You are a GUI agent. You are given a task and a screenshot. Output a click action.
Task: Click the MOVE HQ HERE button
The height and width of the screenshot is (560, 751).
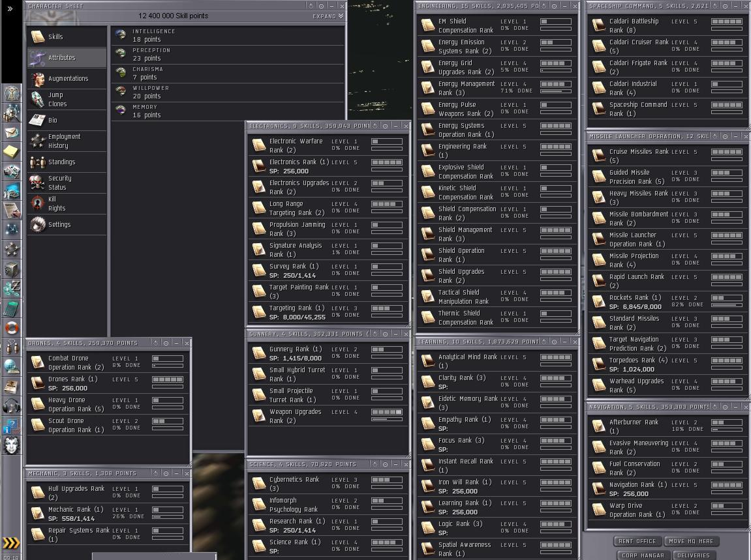pyautogui.click(x=691, y=541)
